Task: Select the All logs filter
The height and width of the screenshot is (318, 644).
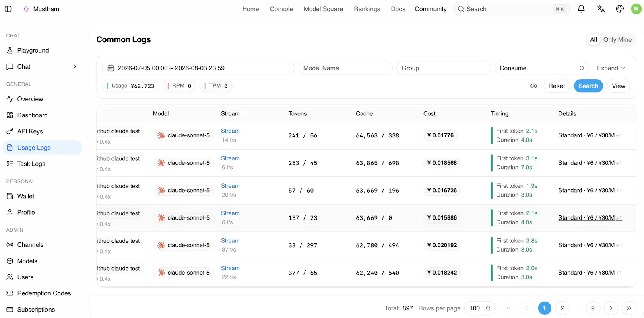Action: pos(593,39)
